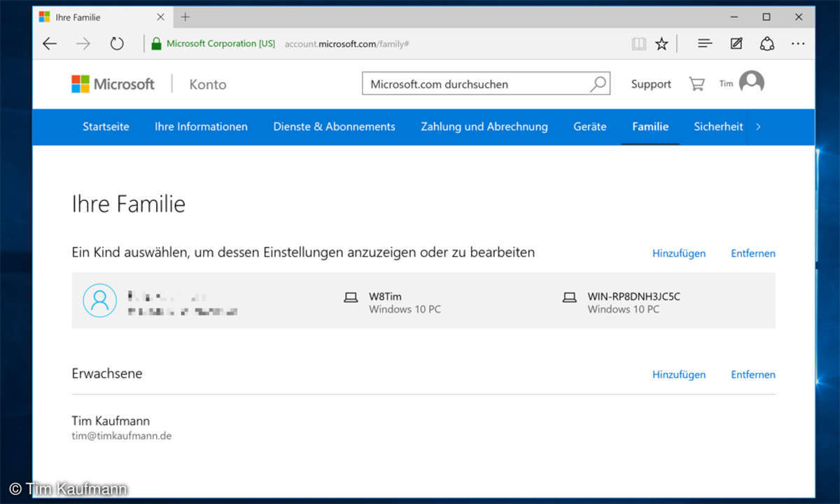Image resolution: width=840 pixels, height=504 pixels.
Task: Select the Familie navigation item
Action: 650,127
